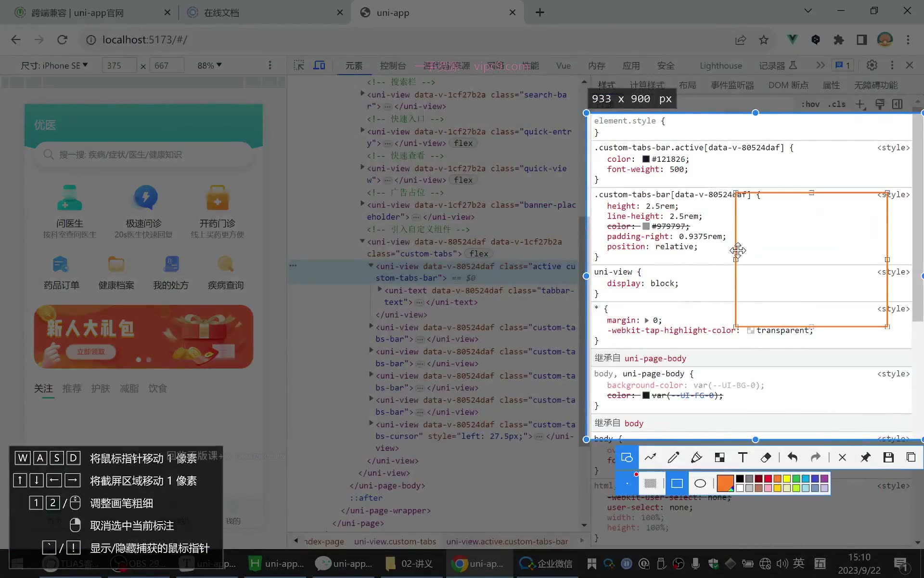
Task: Pin the screenshot to screen
Action: coord(865,457)
